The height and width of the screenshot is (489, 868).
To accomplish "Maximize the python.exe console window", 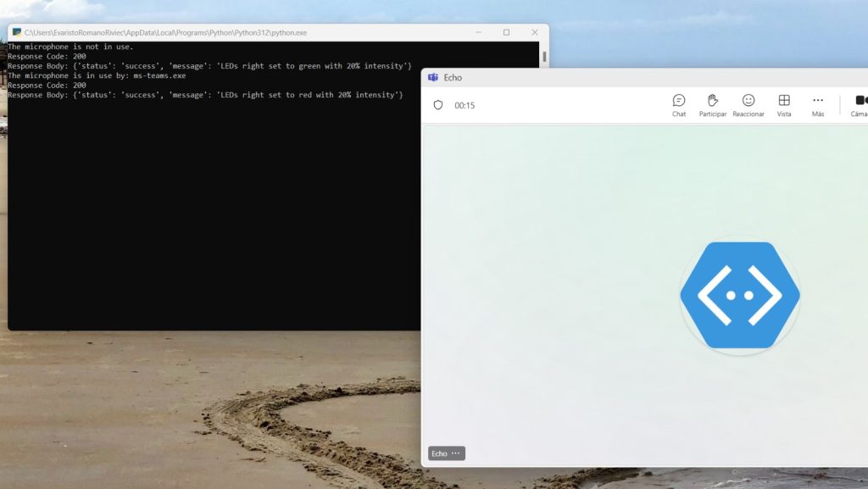I will (x=506, y=33).
